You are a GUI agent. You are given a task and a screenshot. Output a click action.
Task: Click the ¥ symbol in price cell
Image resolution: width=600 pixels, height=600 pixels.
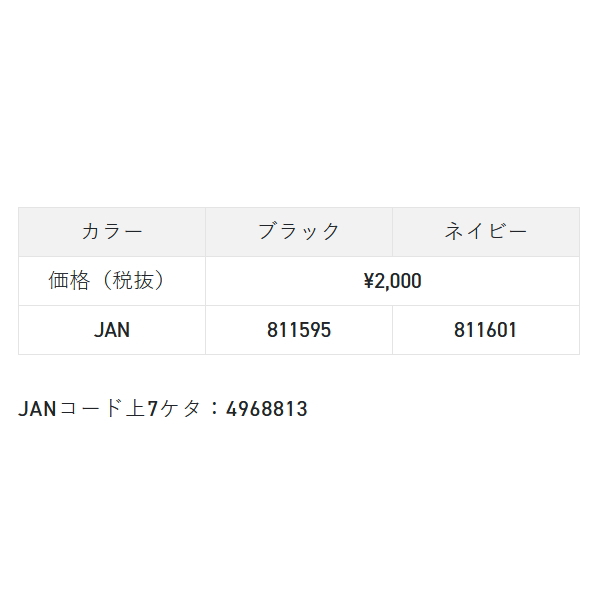click(368, 281)
